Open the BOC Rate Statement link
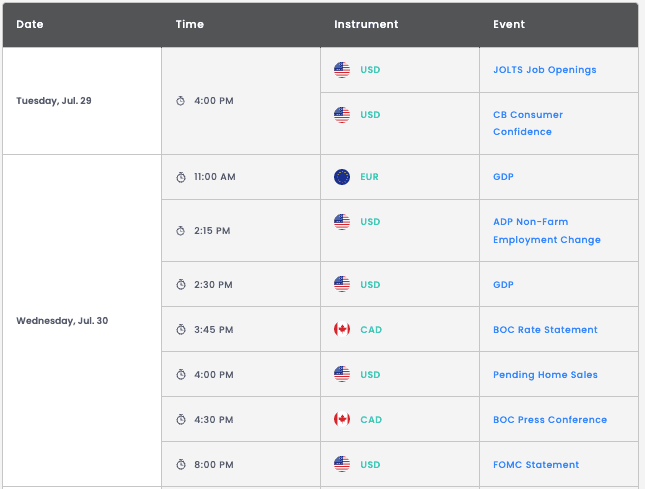 point(545,330)
